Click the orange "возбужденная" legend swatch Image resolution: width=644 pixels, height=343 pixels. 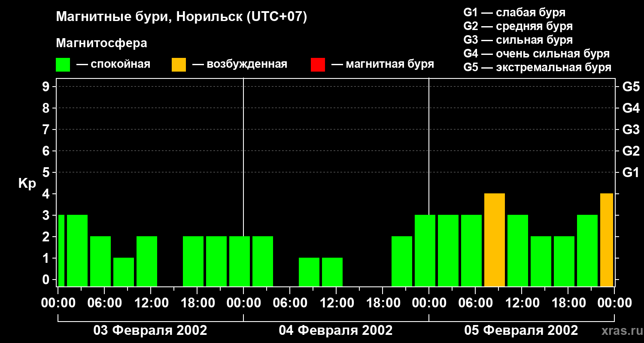click(179, 65)
